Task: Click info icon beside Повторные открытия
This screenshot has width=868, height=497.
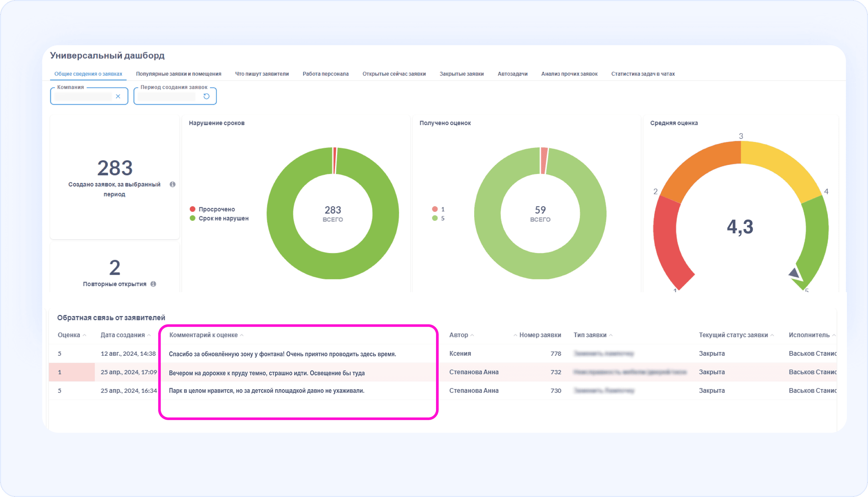Action: click(x=153, y=284)
